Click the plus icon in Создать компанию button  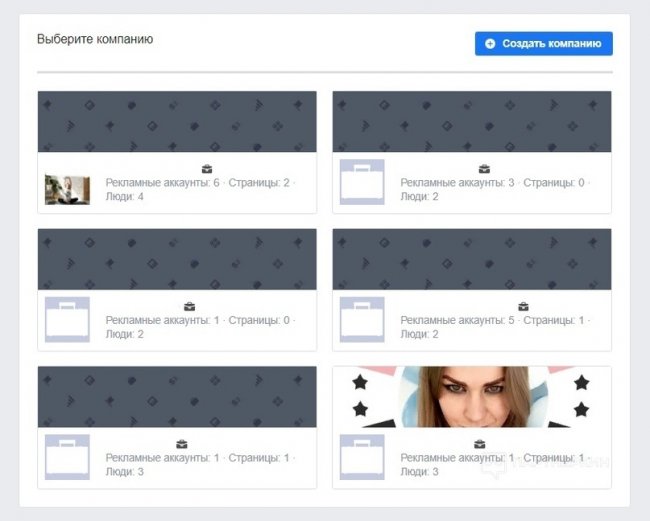pos(490,44)
